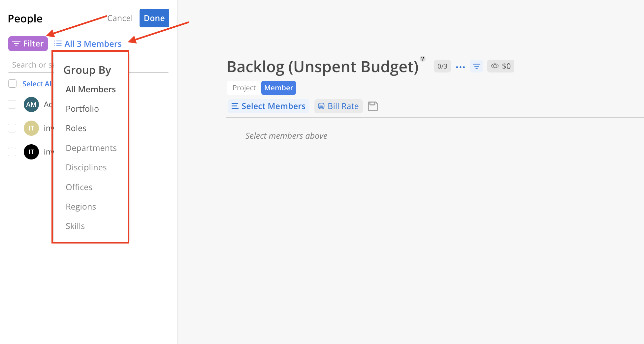Choose Portfolio in Group By menu

[x=82, y=109]
